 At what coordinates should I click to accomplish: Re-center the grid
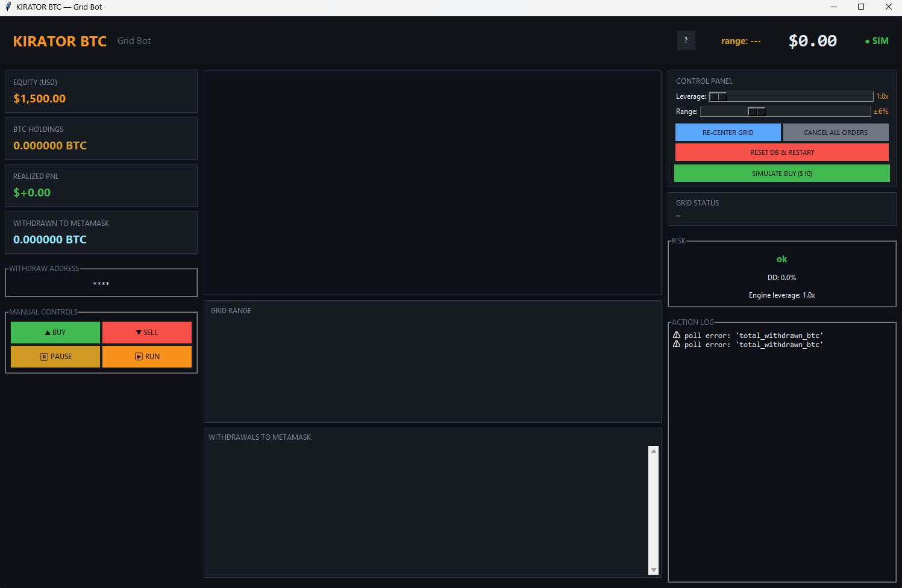728,133
